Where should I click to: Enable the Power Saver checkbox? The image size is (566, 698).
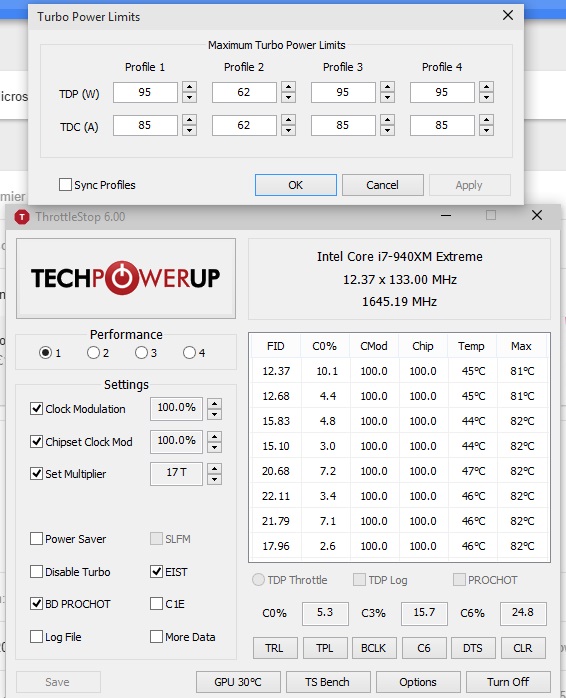(36, 539)
